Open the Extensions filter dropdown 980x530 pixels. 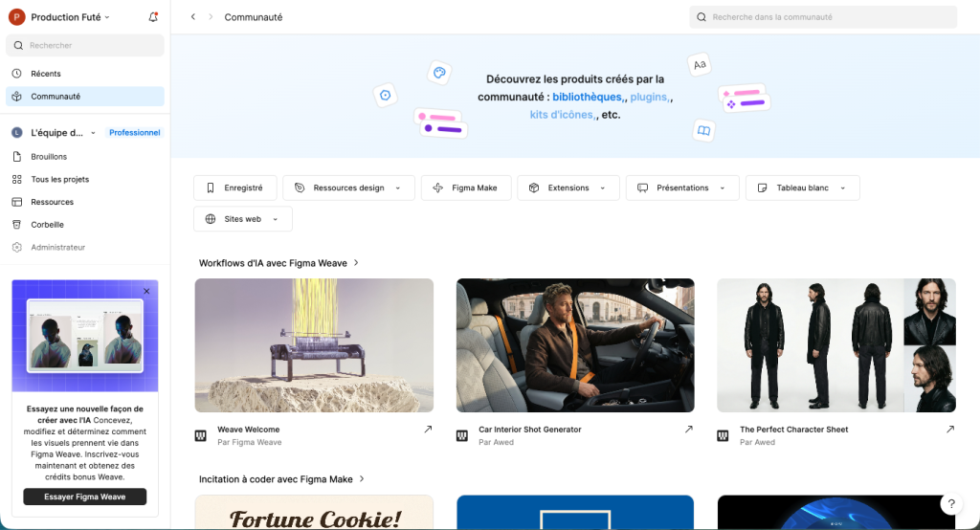click(568, 188)
